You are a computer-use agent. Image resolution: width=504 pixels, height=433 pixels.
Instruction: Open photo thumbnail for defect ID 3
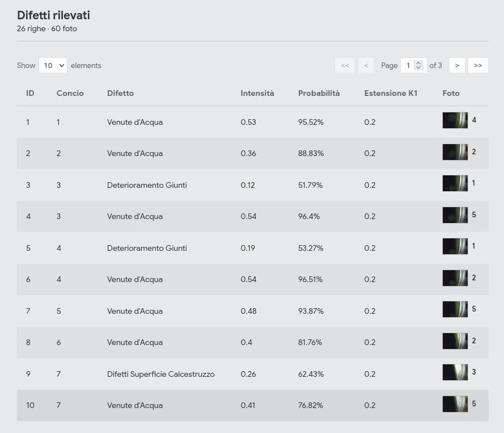(x=455, y=183)
